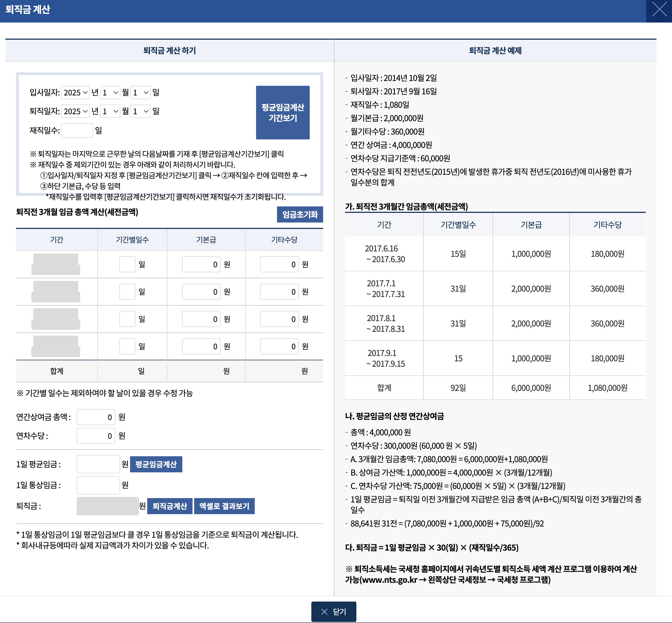672x623 pixels.
Task: Open the 입사일자 month dropdown
Action: [x=110, y=93]
